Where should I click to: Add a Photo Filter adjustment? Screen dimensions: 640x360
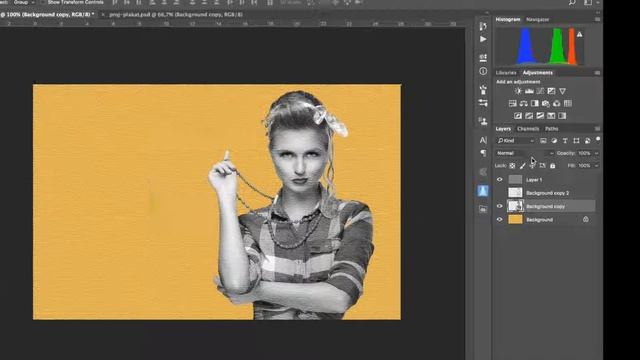[x=546, y=104]
